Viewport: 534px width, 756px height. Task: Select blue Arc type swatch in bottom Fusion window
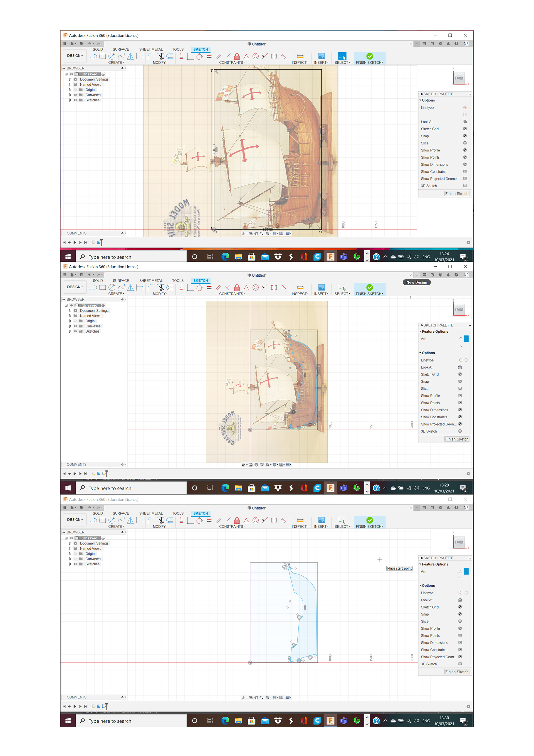(466, 572)
